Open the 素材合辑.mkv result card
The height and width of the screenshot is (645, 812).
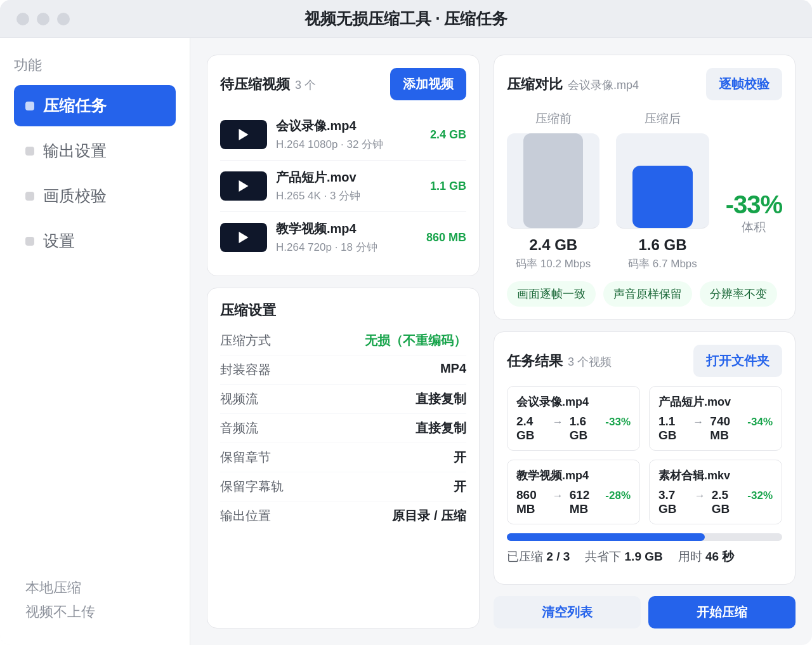coord(716,492)
